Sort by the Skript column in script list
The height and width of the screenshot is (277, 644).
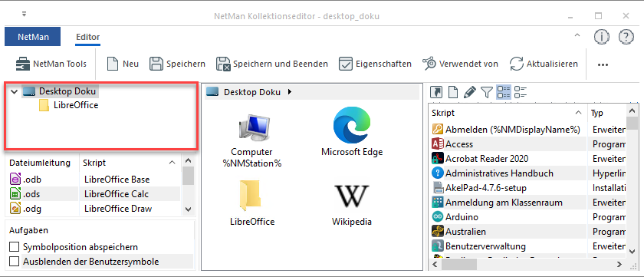(508, 113)
